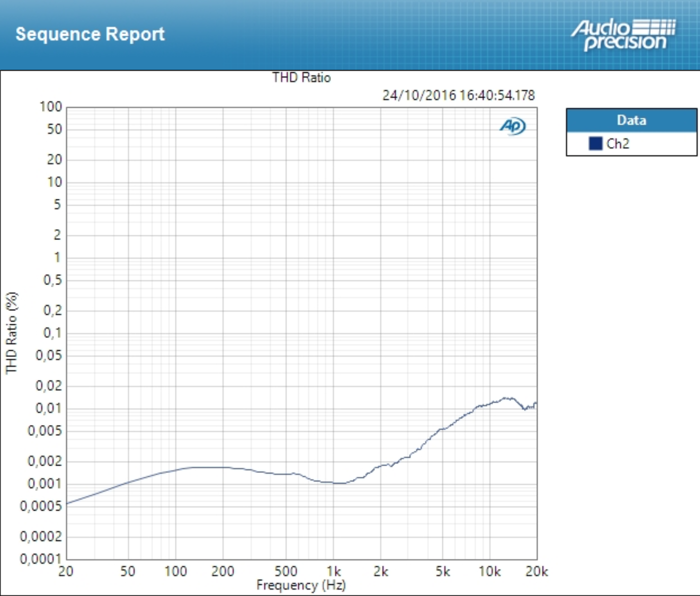
Task: Click the AP watermark icon inside graph
Action: coord(512,127)
